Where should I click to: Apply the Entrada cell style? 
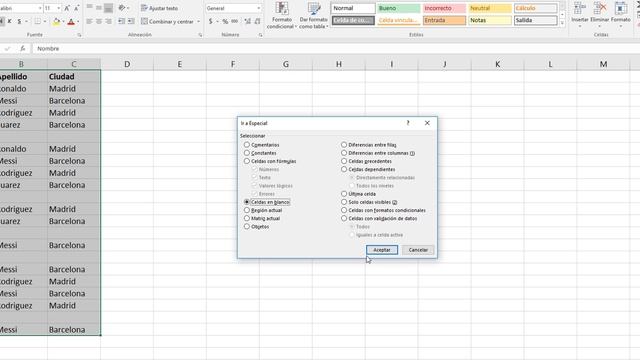point(444,20)
